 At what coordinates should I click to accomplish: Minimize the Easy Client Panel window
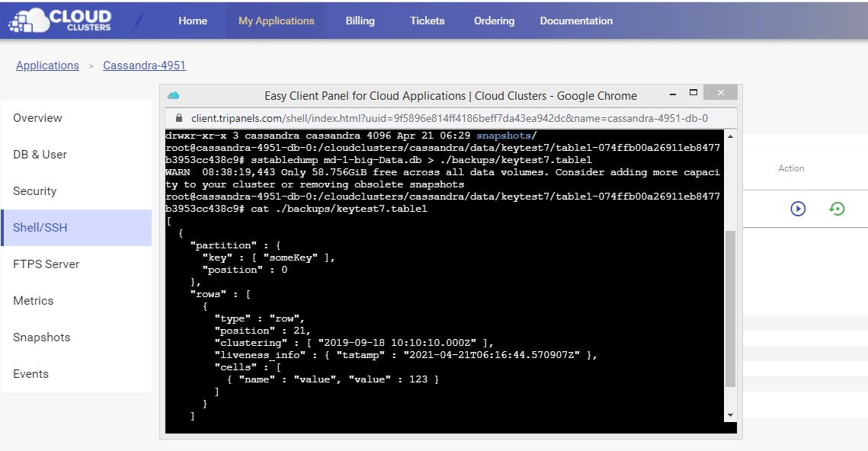(673, 94)
